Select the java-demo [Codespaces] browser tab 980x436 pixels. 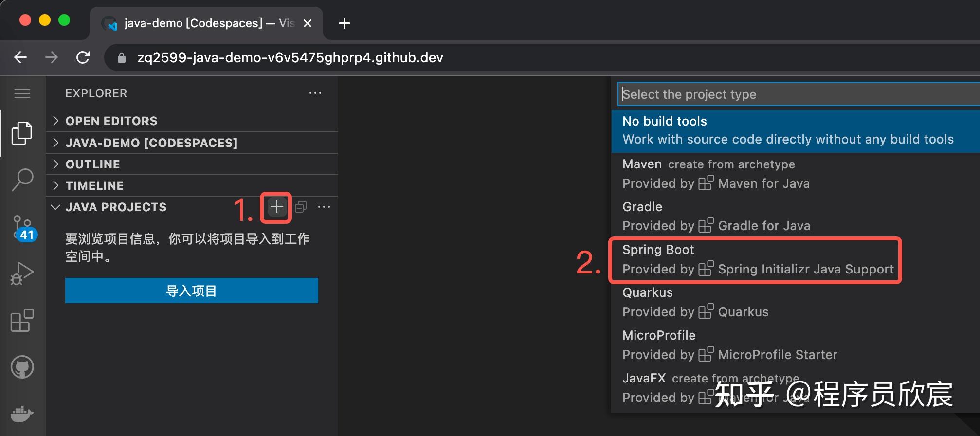tap(206, 23)
